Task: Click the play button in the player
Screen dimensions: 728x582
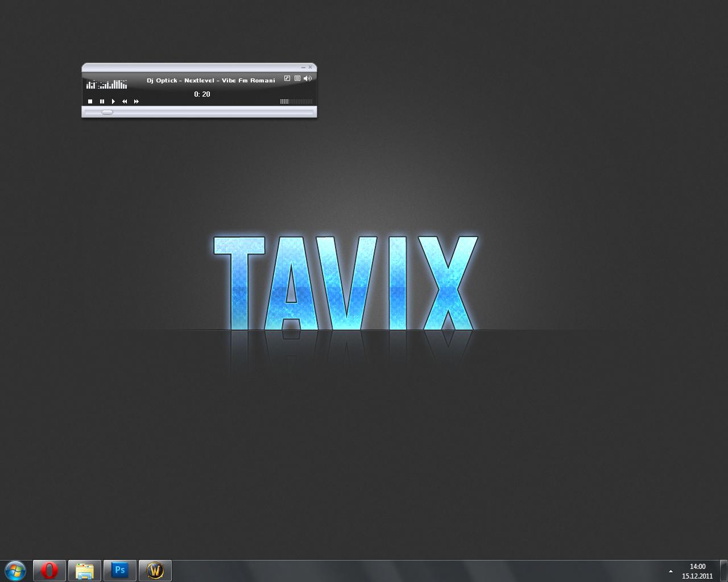Action: (113, 101)
